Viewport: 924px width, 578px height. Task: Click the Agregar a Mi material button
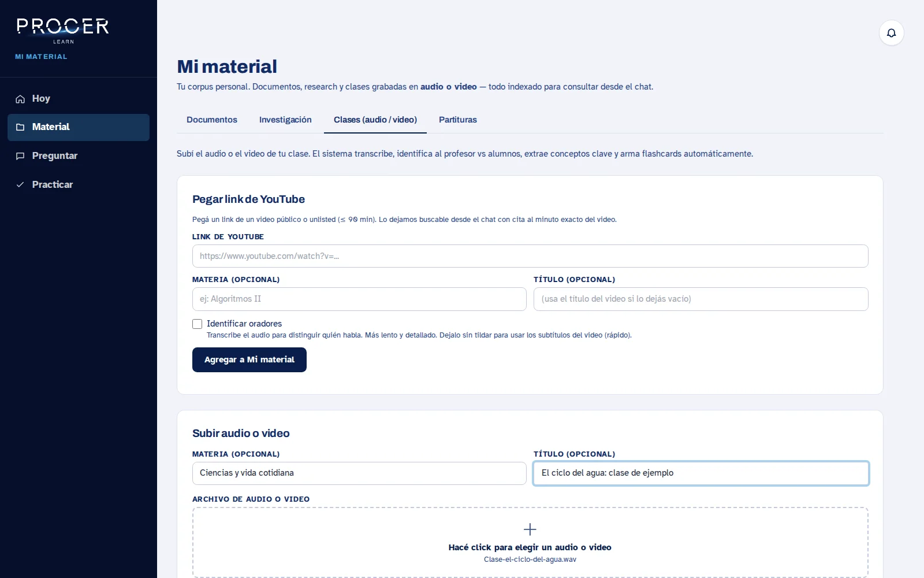pyautogui.click(x=249, y=360)
